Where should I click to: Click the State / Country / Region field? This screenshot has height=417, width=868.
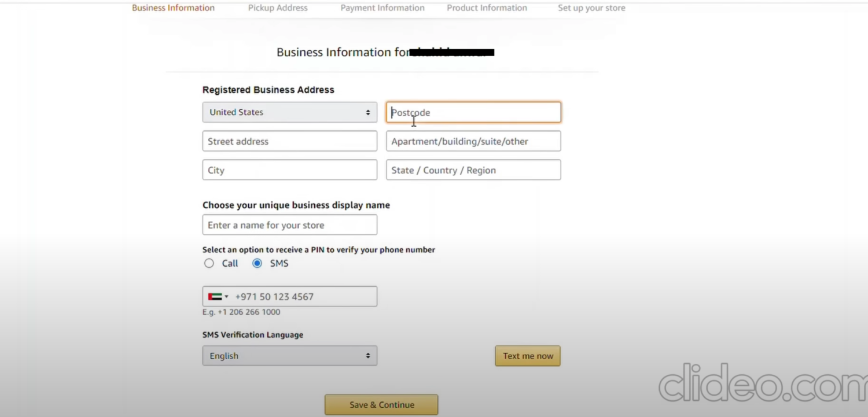pyautogui.click(x=473, y=169)
